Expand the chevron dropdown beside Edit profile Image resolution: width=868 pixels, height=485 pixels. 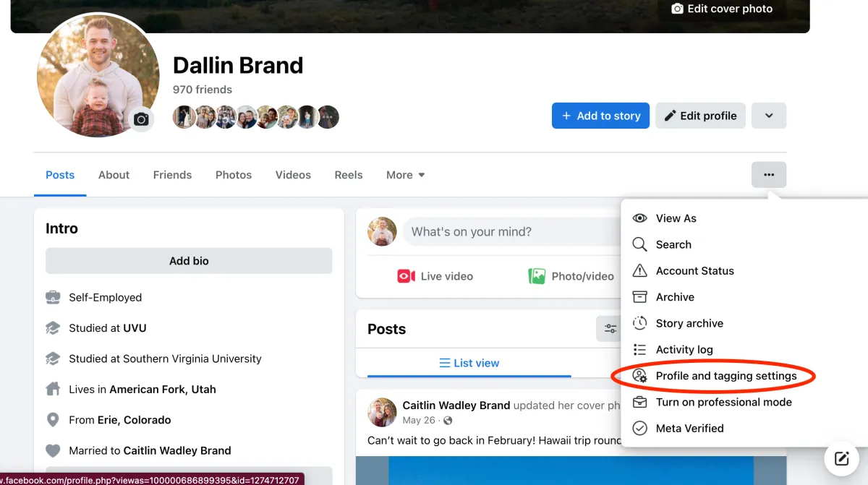[769, 116]
